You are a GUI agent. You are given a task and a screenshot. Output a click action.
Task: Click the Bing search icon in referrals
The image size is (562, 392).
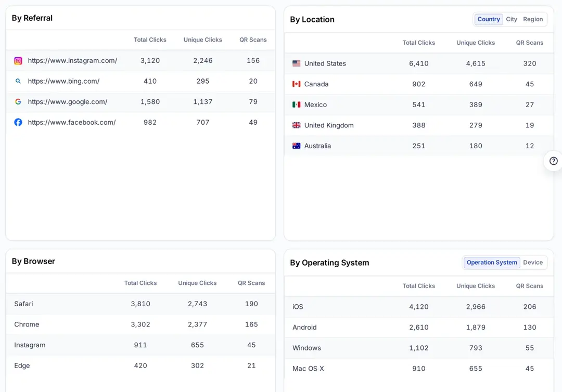click(x=18, y=81)
